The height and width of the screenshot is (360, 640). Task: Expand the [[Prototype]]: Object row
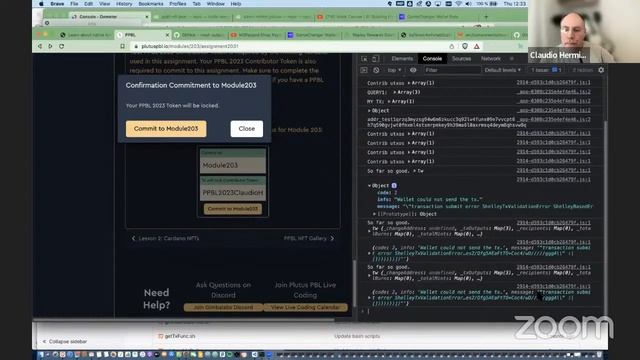tap(405, 214)
